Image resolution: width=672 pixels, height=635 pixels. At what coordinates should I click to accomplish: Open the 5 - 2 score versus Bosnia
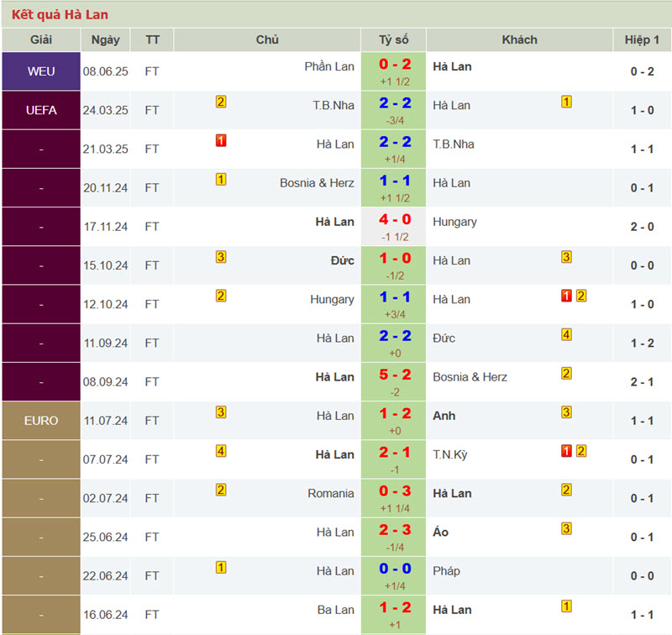click(x=395, y=375)
